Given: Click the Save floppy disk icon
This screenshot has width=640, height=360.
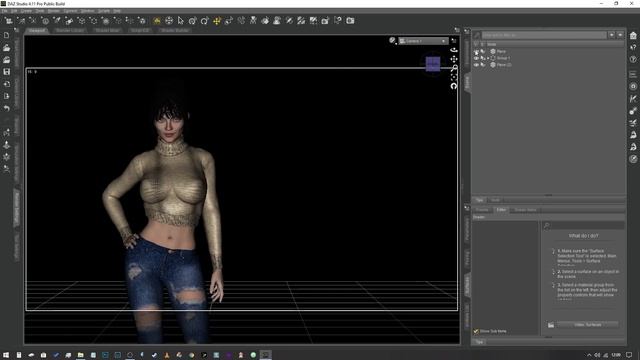Looking at the screenshot, I should point(7,72).
